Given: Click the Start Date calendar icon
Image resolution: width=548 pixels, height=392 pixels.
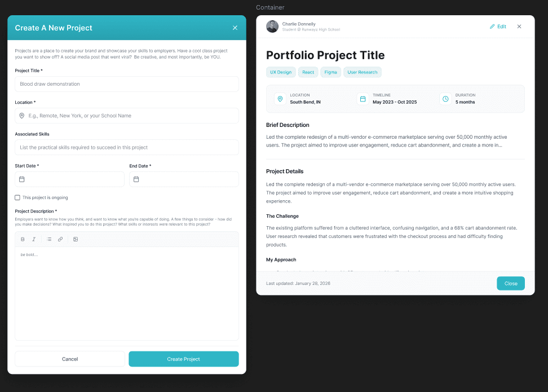Looking at the screenshot, I should pyautogui.click(x=22, y=179).
